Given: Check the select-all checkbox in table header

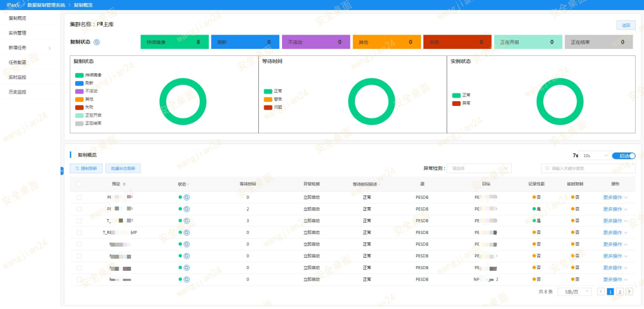Looking at the screenshot, I should tap(79, 184).
